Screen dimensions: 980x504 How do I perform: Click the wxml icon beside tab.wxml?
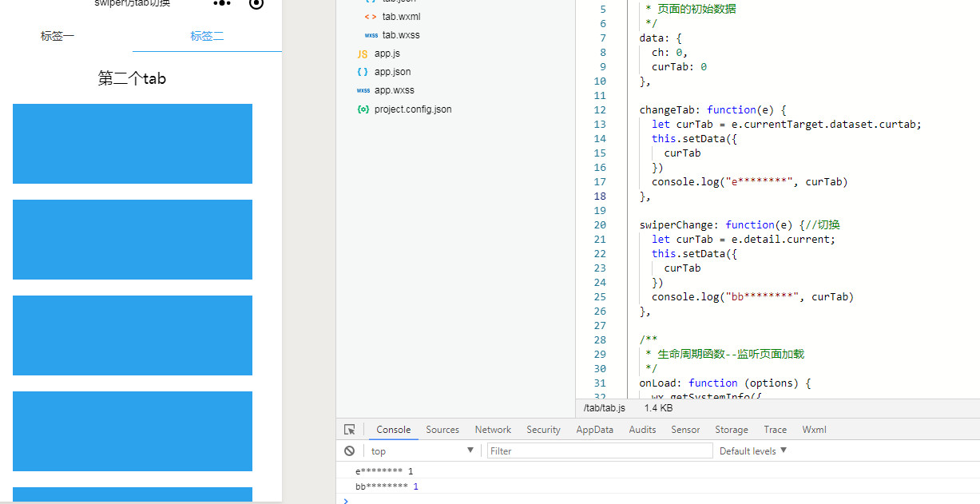coord(371,16)
